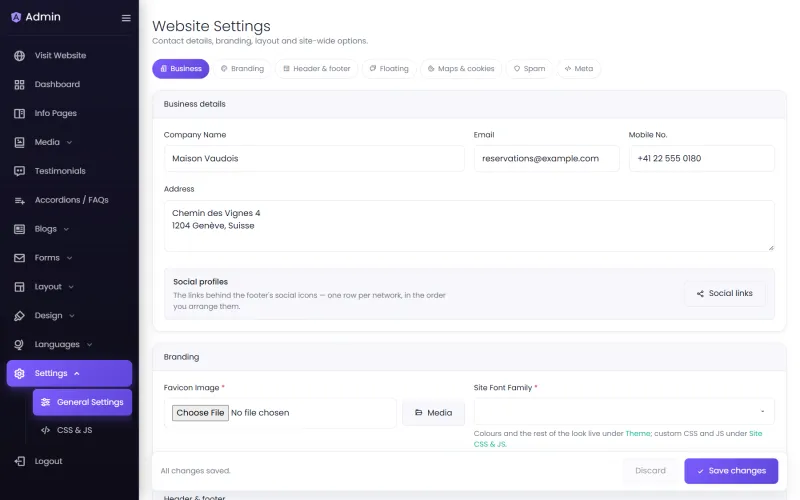Open the Header & footer tab
This screenshot has height=500, width=800.
point(316,69)
